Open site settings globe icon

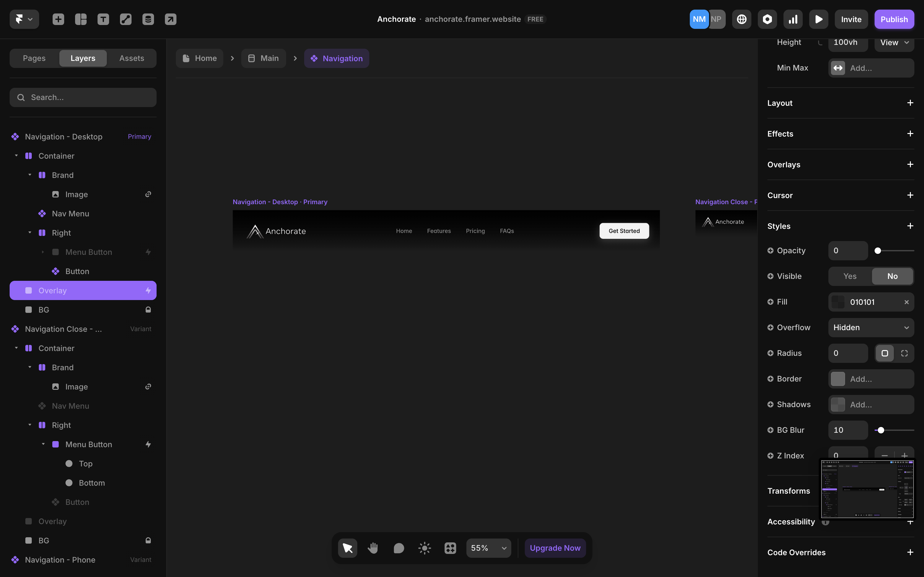coord(741,19)
